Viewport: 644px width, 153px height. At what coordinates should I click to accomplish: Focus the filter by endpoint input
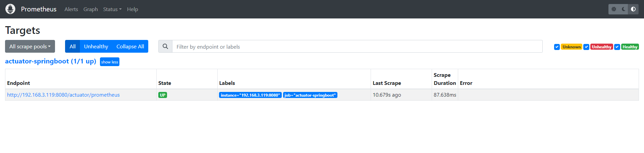tap(357, 47)
